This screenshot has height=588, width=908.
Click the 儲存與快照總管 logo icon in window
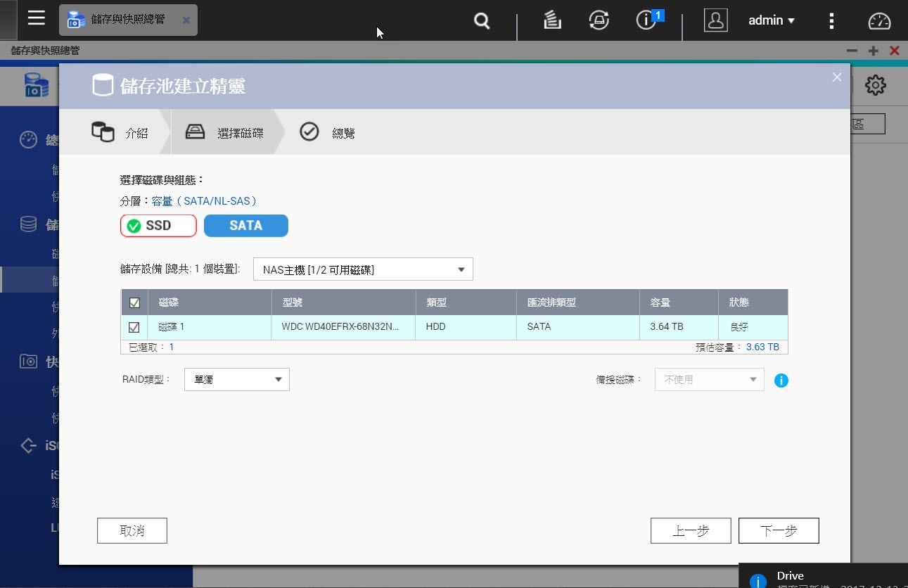tap(37, 85)
